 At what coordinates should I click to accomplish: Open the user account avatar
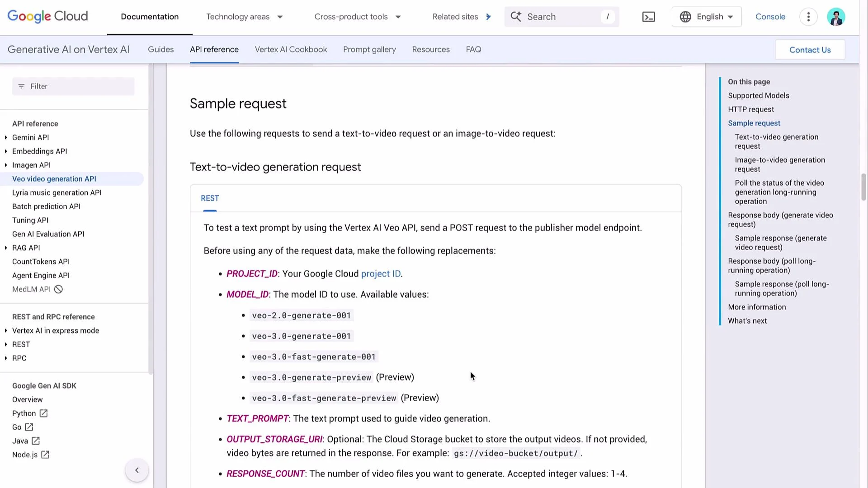(x=836, y=17)
